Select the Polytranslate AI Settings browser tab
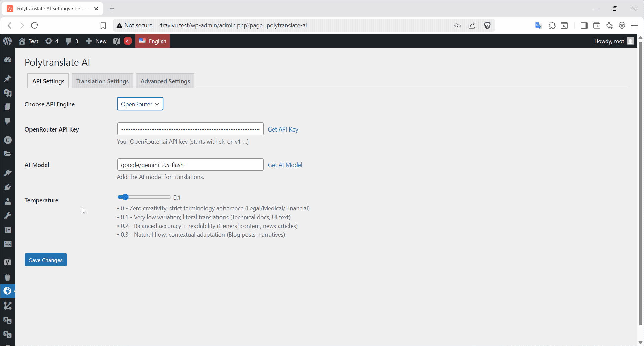This screenshot has height=346, width=644. (53, 9)
